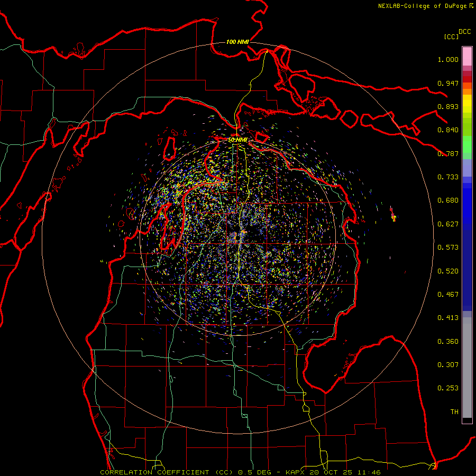The height and width of the screenshot is (476, 476).
Task: Pick the gray color bar segment
Action: [x=467, y=368]
